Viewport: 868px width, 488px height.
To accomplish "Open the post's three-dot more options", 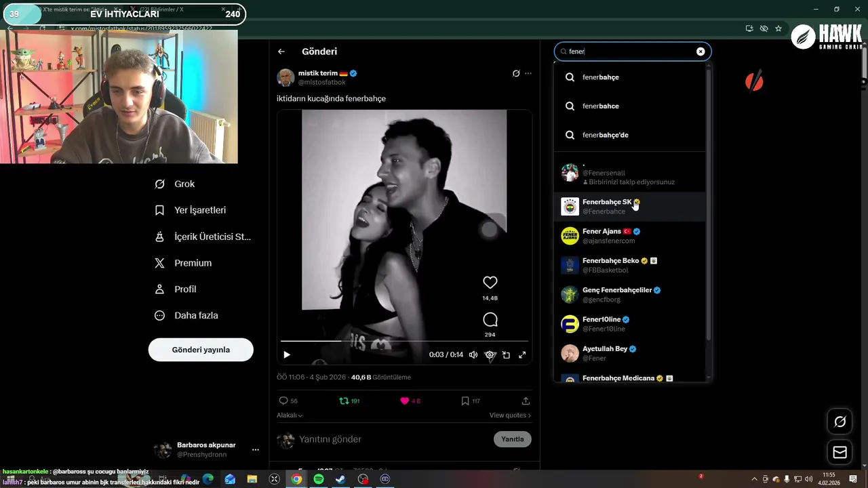I will (x=528, y=73).
